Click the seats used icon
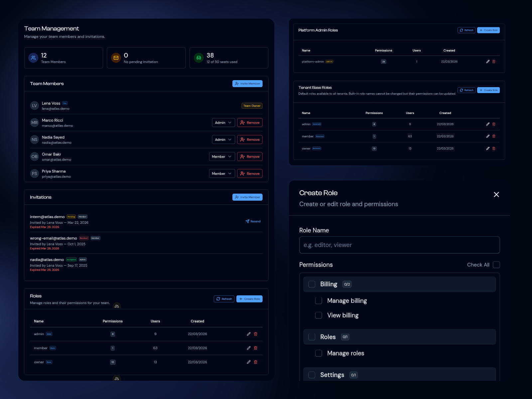Viewport: 532px width, 399px height. 199,58
